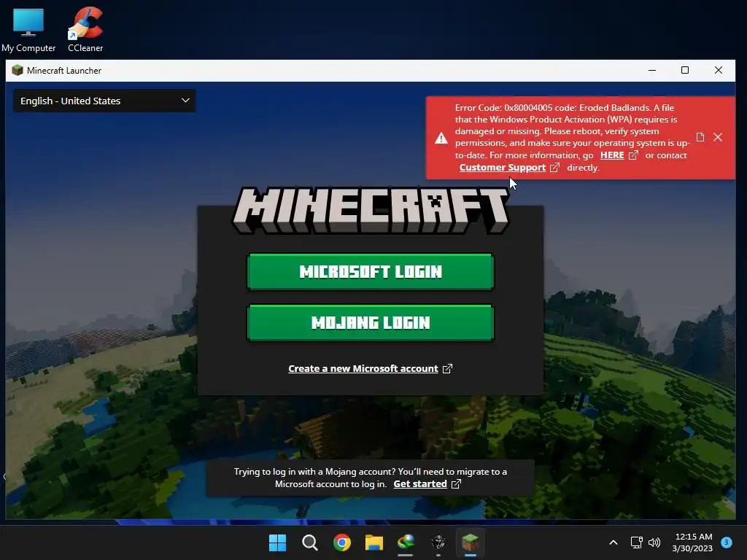Click the Microsoft Login button
Screen dimensions: 747x560
pyautogui.click(x=371, y=271)
